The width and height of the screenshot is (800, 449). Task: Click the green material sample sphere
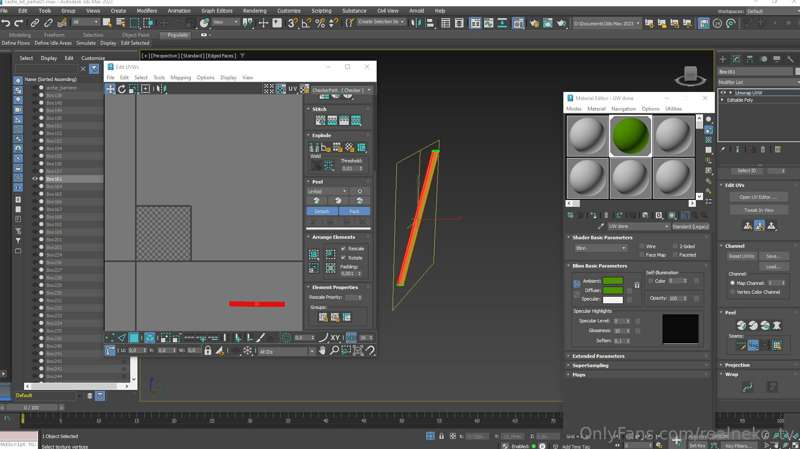630,135
